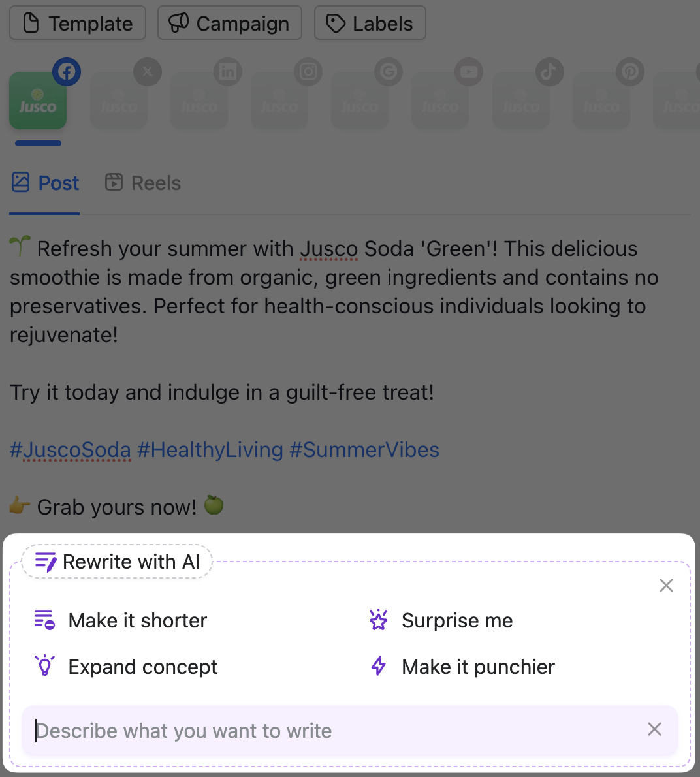
Task: Select the TikTok Jusco account avatar
Action: (520, 101)
